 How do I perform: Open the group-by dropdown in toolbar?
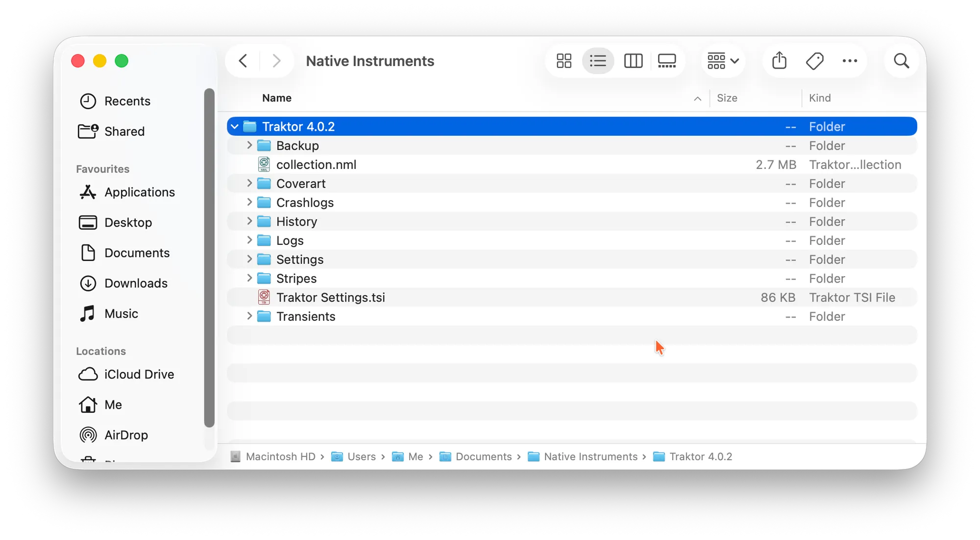723,61
